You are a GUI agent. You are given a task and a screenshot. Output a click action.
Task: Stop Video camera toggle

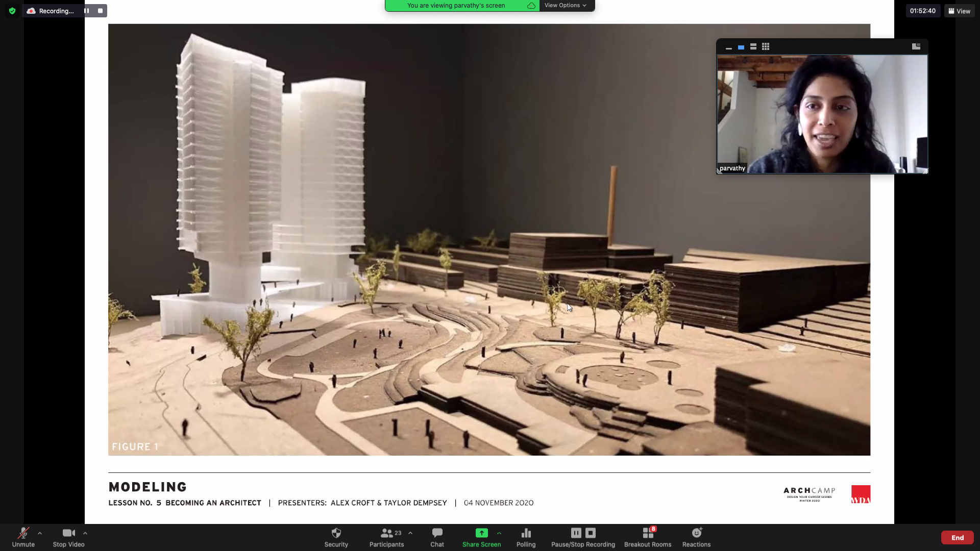tap(69, 537)
